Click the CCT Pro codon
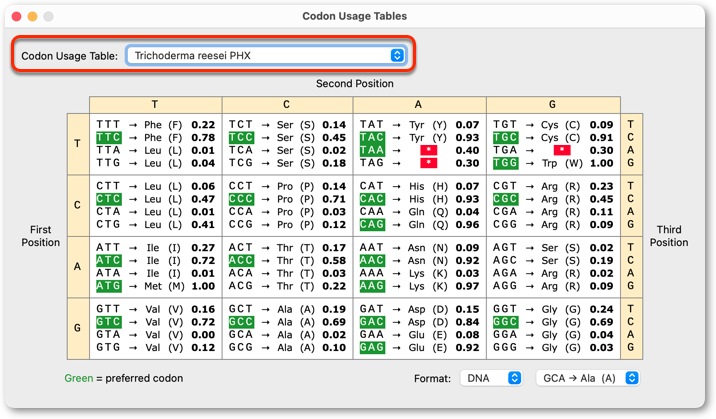The height and width of the screenshot is (419, 716). tap(241, 186)
